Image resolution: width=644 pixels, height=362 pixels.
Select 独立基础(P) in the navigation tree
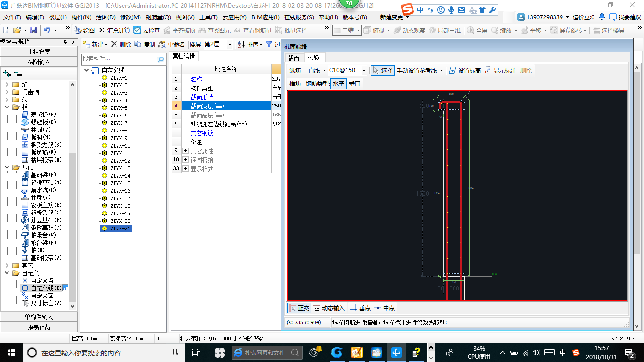click(42, 220)
